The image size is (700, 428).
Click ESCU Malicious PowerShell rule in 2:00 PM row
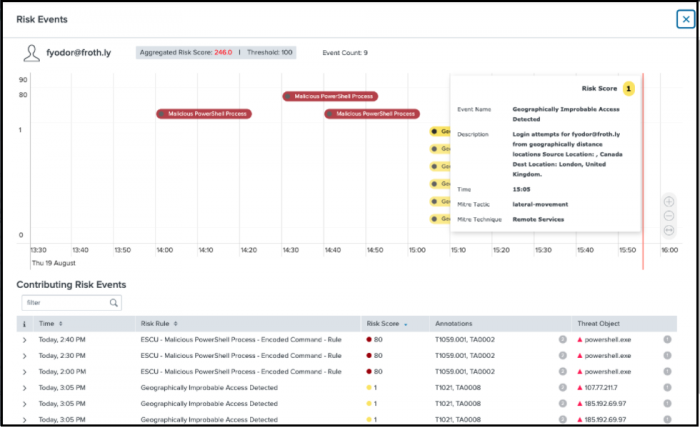click(241, 372)
